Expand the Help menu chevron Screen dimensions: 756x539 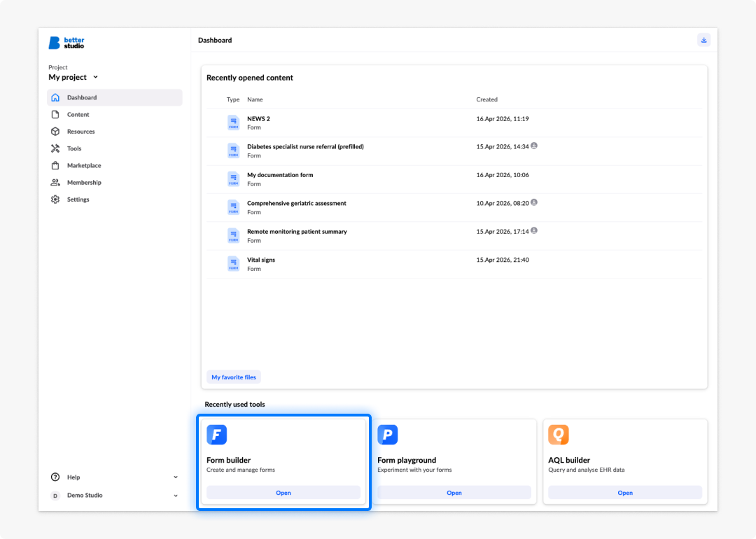(x=176, y=477)
